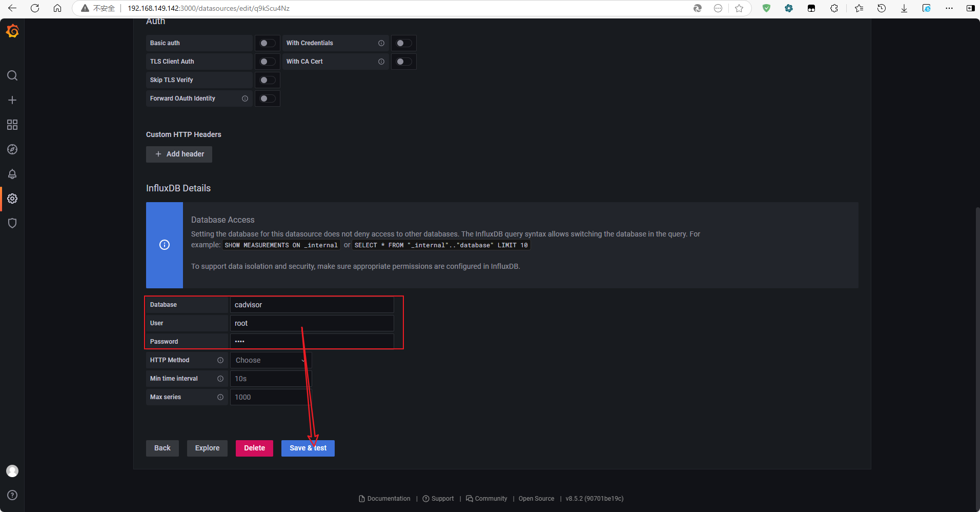This screenshot has width=980, height=512.
Task: Click the Delete button
Action: tap(254, 448)
